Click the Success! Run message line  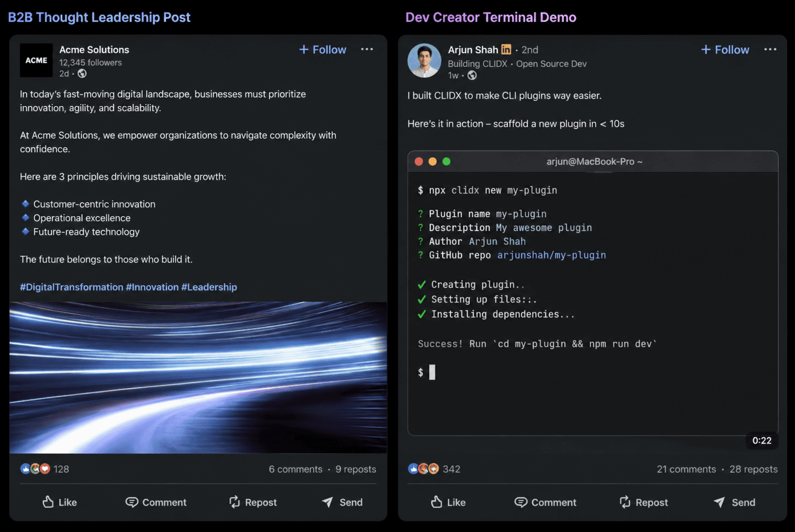tap(537, 344)
